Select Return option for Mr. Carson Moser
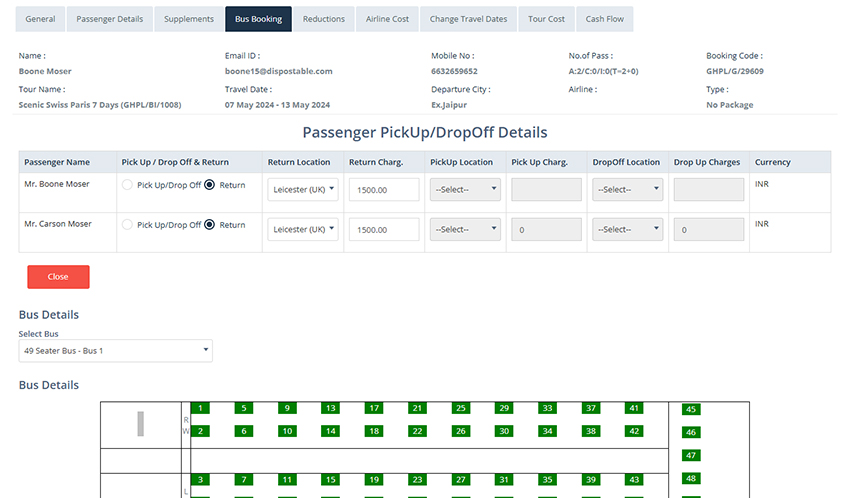The width and height of the screenshot is (850, 498). coord(210,225)
